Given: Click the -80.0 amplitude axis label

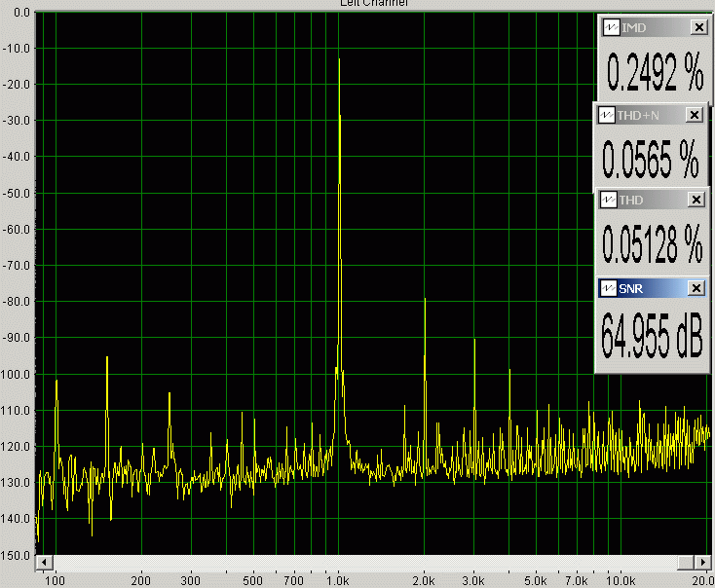Looking at the screenshot, I should click(17, 301).
